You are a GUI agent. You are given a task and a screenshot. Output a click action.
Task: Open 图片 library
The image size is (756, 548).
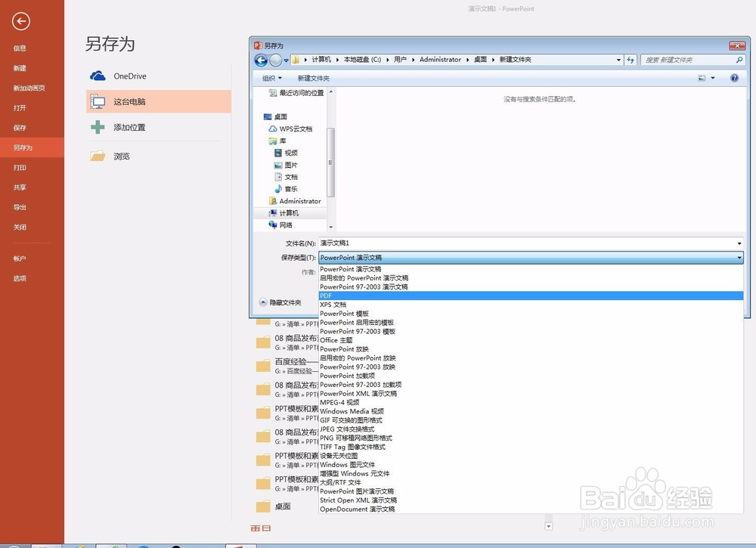point(286,165)
